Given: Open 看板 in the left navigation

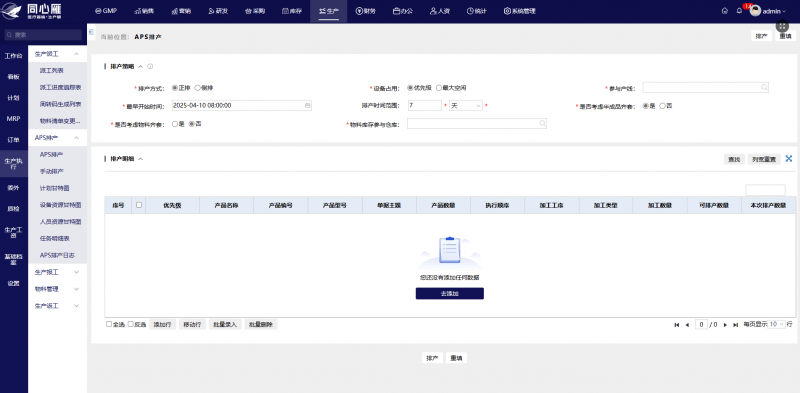Looking at the screenshot, I should [14, 77].
